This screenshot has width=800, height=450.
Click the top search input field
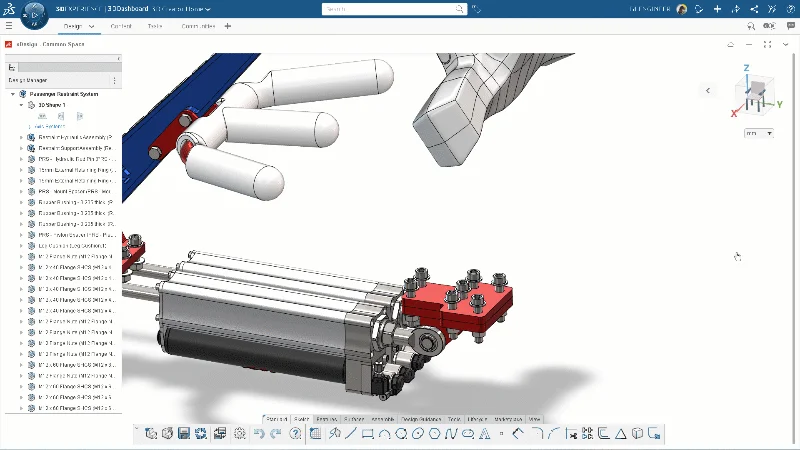(x=395, y=9)
